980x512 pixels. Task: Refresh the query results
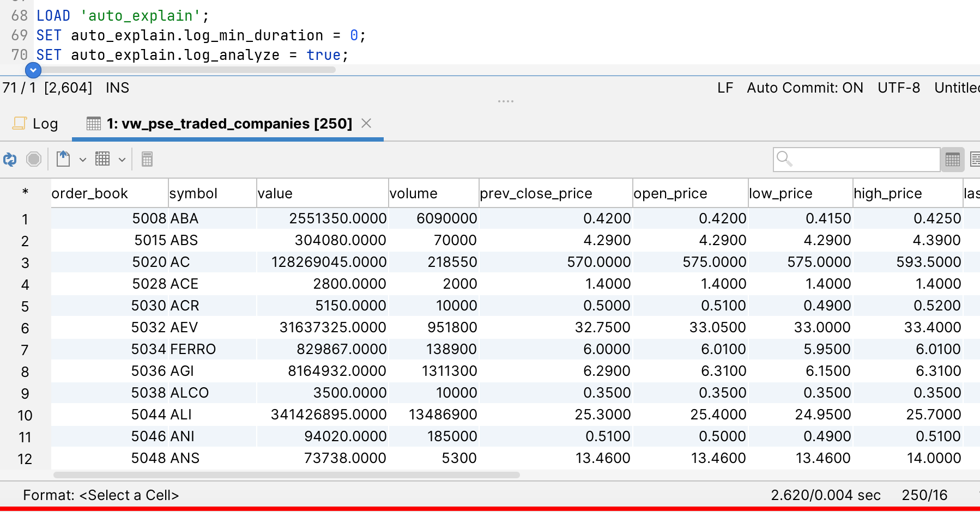(x=10, y=160)
